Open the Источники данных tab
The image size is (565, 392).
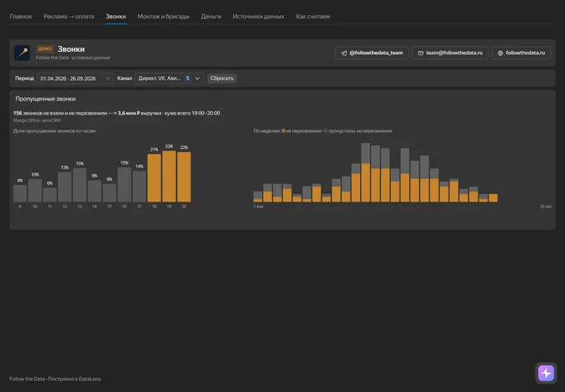(258, 16)
